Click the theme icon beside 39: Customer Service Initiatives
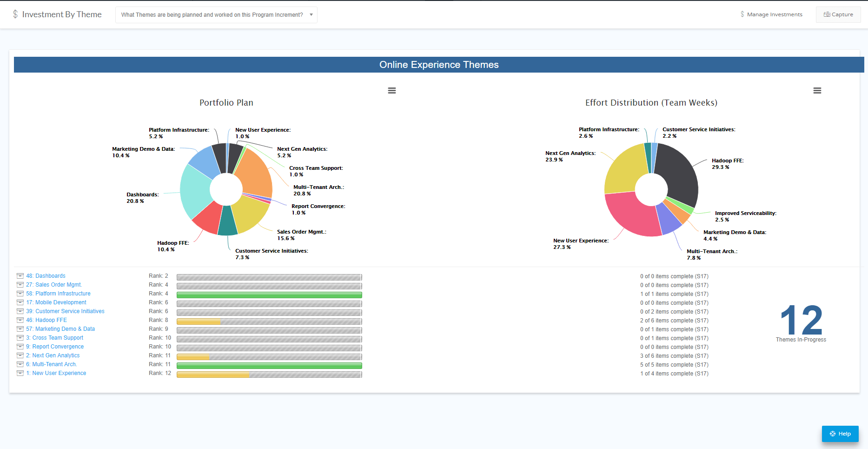This screenshot has width=868, height=449. pos(20,311)
